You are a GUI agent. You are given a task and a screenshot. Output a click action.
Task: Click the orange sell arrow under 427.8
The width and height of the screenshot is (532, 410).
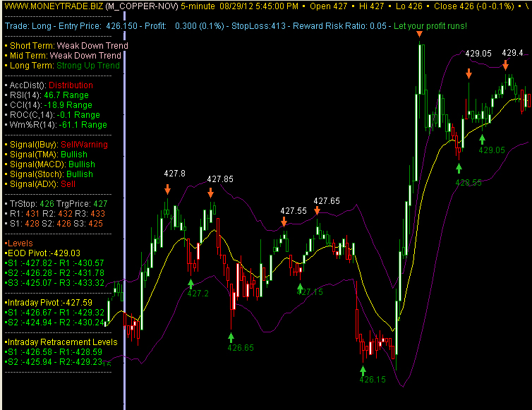[x=167, y=189]
